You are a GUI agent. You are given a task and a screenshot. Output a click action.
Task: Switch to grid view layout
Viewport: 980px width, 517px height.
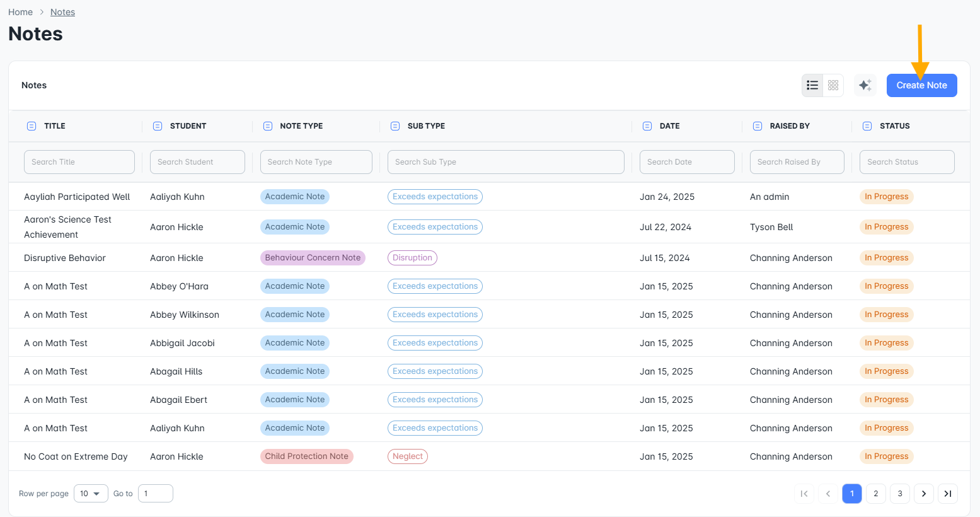coord(833,85)
